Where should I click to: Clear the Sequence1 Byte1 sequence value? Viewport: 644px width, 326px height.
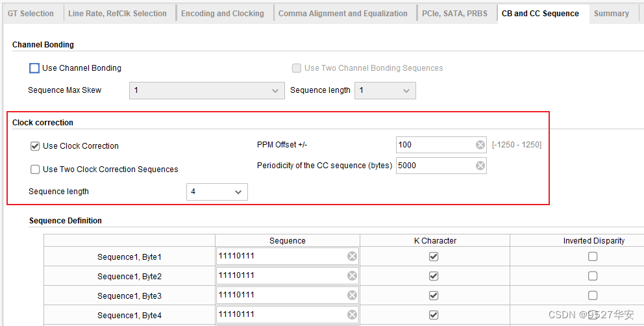point(352,257)
